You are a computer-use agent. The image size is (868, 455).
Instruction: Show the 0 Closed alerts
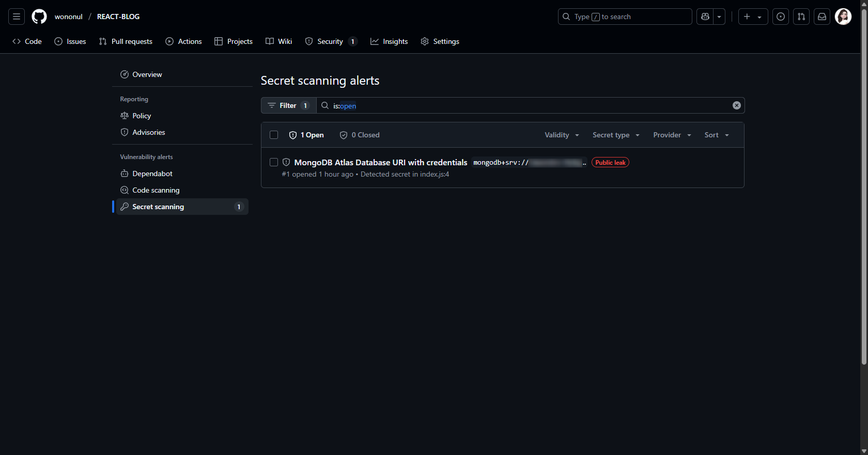pyautogui.click(x=360, y=135)
